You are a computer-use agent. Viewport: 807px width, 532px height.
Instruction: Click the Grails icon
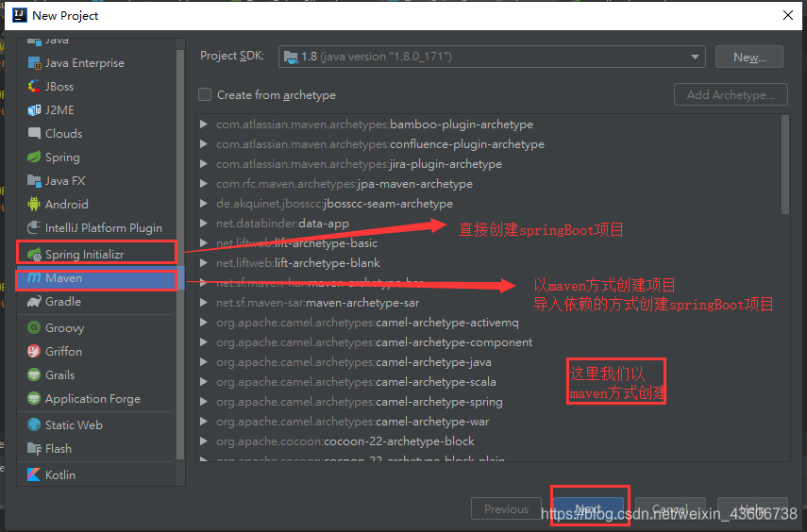pos(34,375)
